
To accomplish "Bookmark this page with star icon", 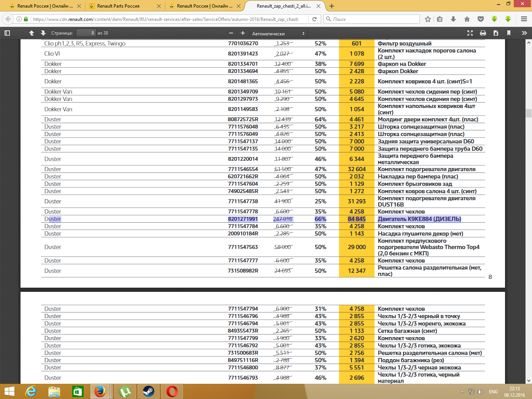I will [x=428, y=19].
